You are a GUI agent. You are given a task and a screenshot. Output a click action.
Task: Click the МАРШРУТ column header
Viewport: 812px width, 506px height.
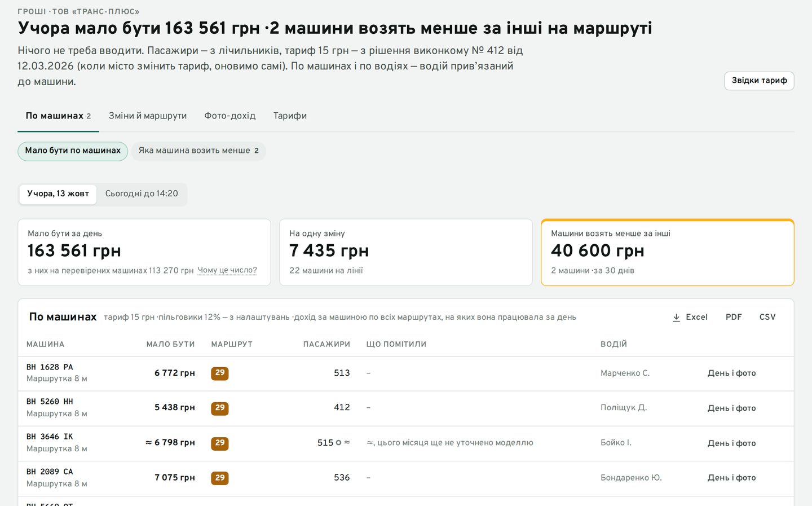pos(232,344)
